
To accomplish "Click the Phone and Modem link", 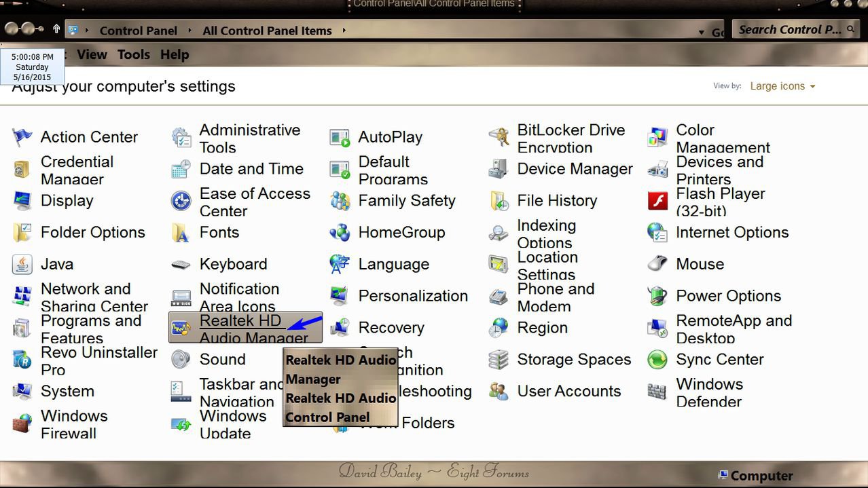I will click(556, 297).
